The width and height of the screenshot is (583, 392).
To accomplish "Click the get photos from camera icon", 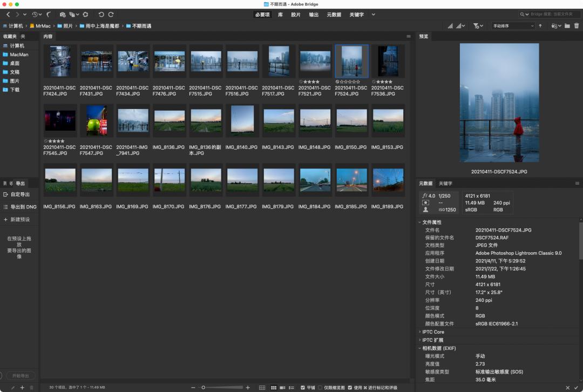I will pos(63,15).
